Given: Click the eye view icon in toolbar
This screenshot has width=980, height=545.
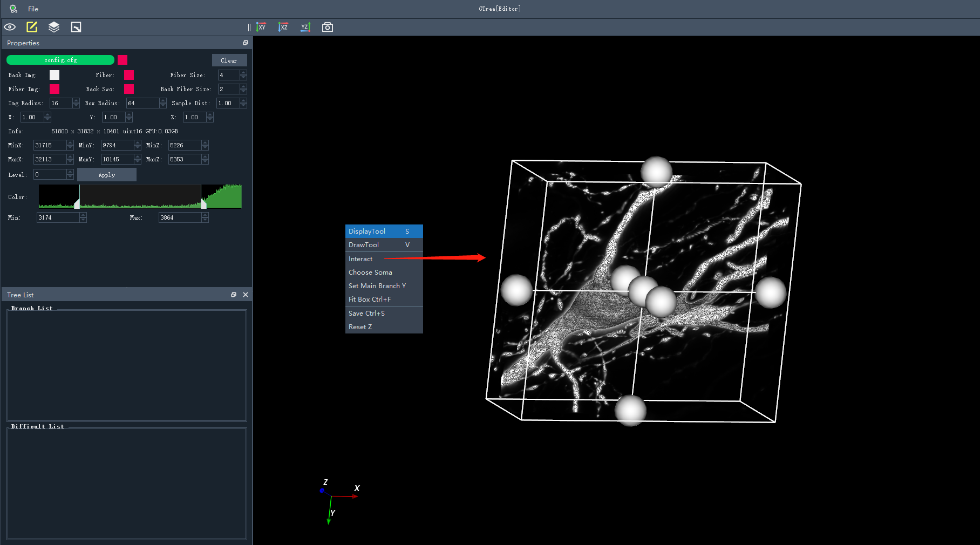Looking at the screenshot, I should pyautogui.click(x=10, y=27).
